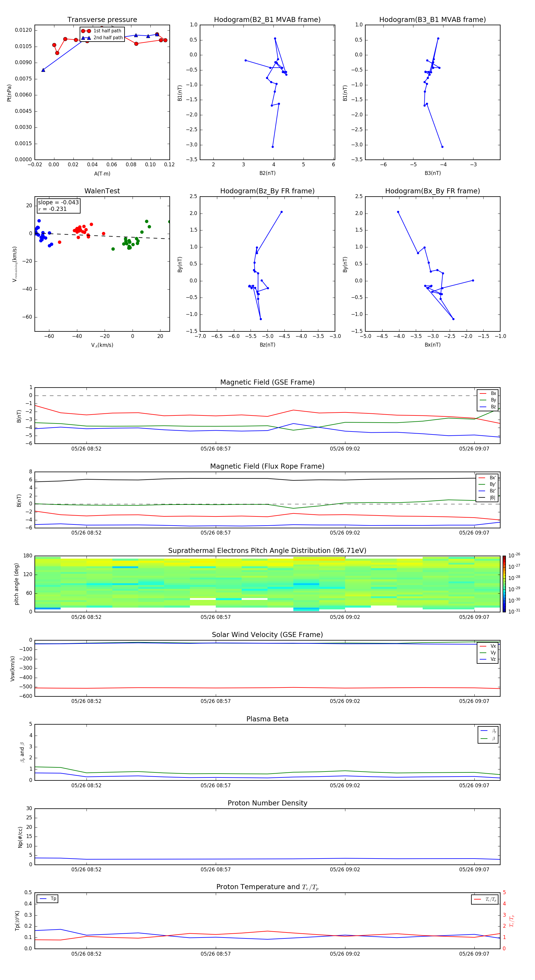Viewport: 535px width, 980px height.
Task: Click the 'r = -0.231' annotation text
Action: 53,209
